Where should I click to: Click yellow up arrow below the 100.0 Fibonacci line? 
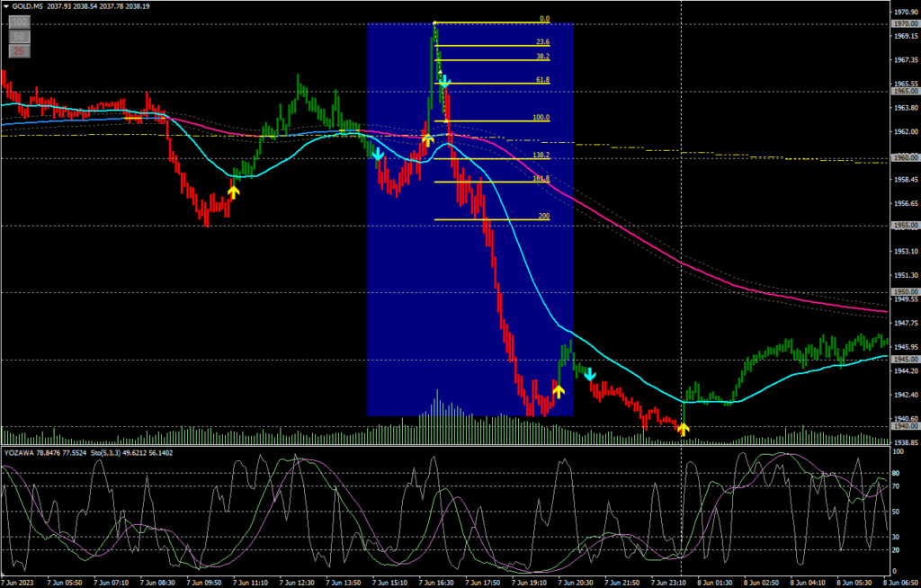(427, 139)
